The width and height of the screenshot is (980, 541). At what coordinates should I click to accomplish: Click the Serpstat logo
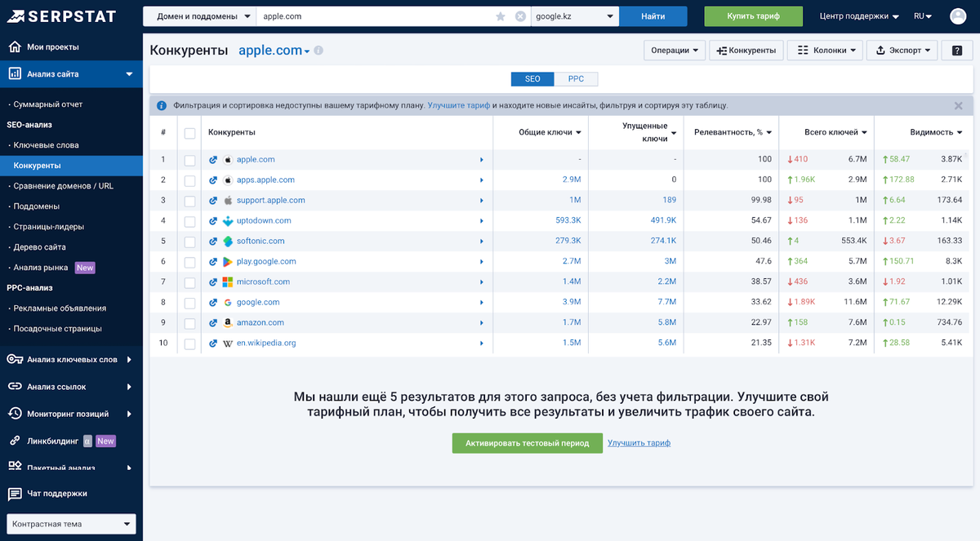[x=60, y=16]
